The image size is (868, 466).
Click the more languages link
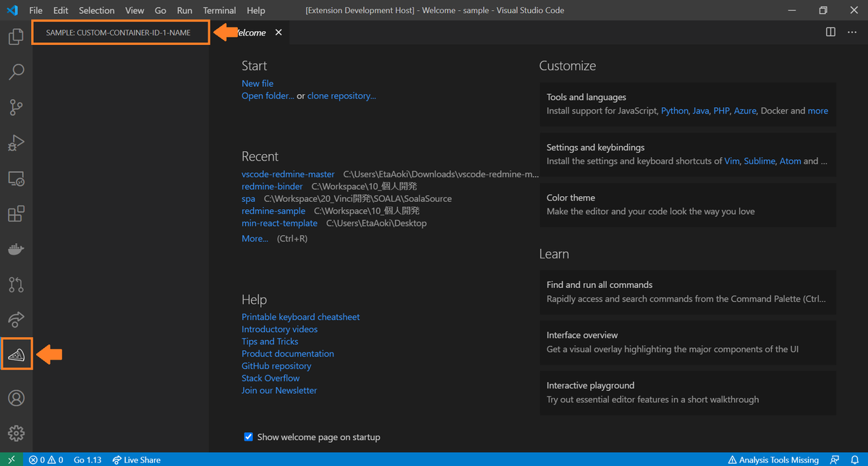click(x=817, y=111)
